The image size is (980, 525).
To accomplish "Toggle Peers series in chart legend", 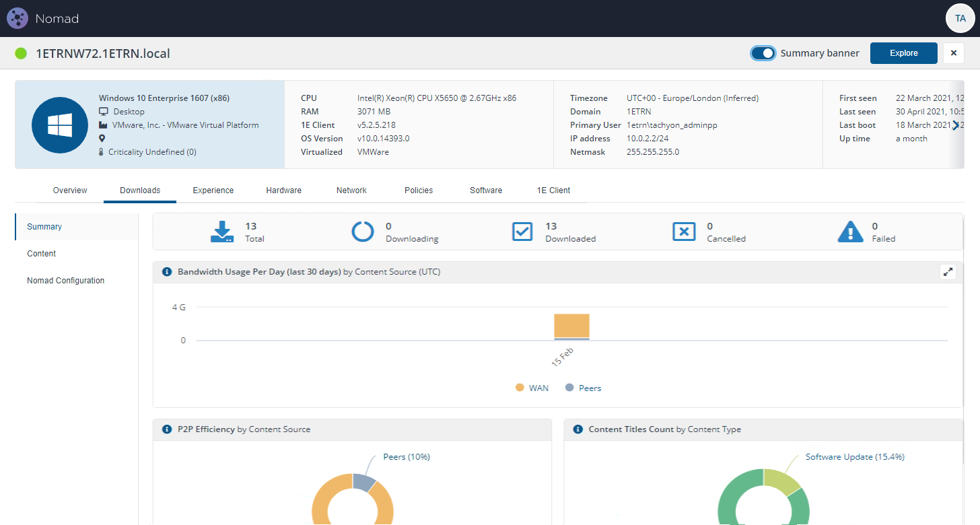I will pos(583,388).
